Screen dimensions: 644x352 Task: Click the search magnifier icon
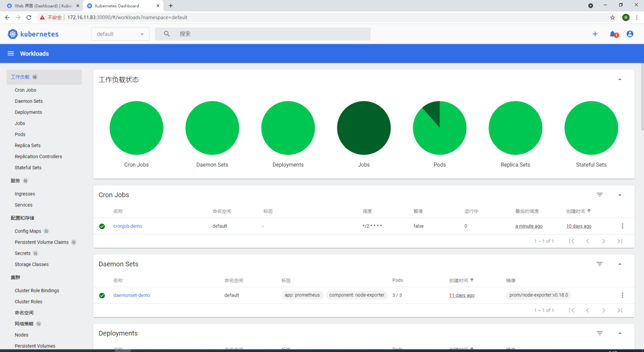[167, 34]
